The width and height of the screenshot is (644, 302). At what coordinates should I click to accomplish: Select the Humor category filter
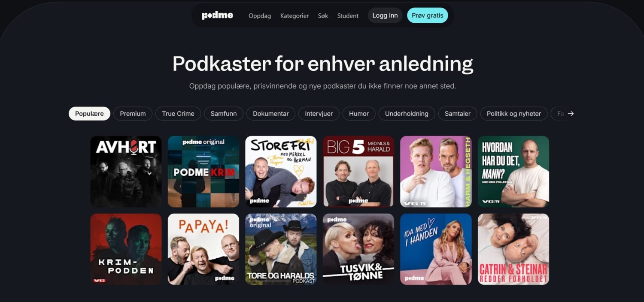(359, 114)
